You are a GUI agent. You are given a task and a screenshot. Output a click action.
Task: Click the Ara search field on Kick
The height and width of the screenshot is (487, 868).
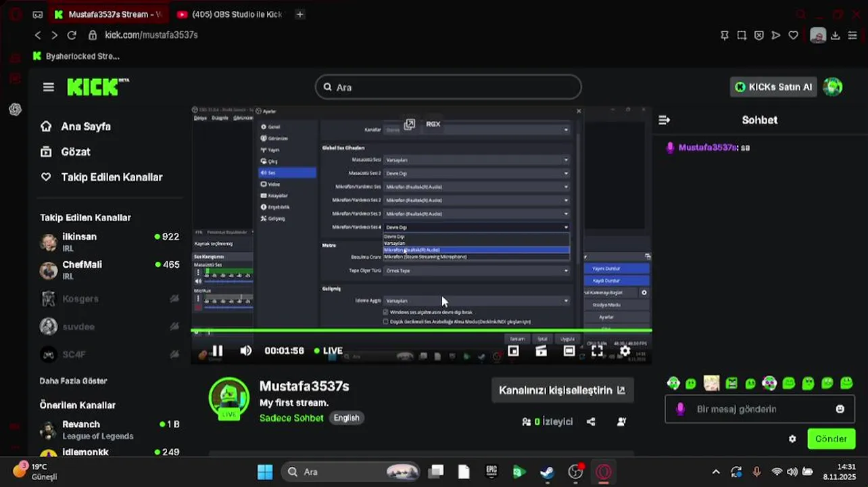point(448,87)
